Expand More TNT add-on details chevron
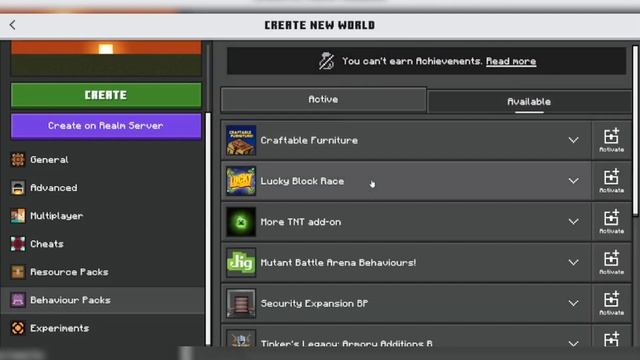The image size is (640, 360). tap(573, 222)
